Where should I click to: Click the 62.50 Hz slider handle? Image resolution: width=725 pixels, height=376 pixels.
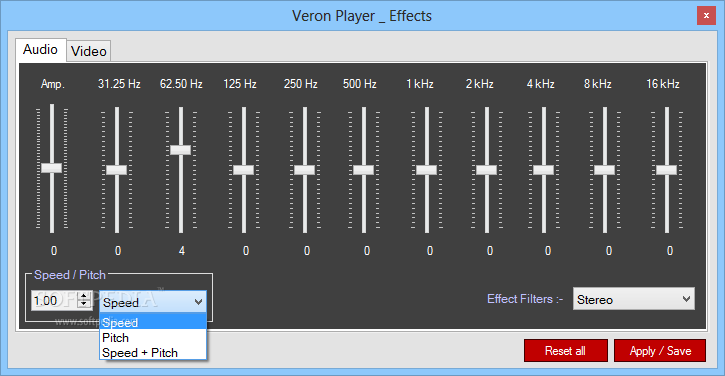180,150
